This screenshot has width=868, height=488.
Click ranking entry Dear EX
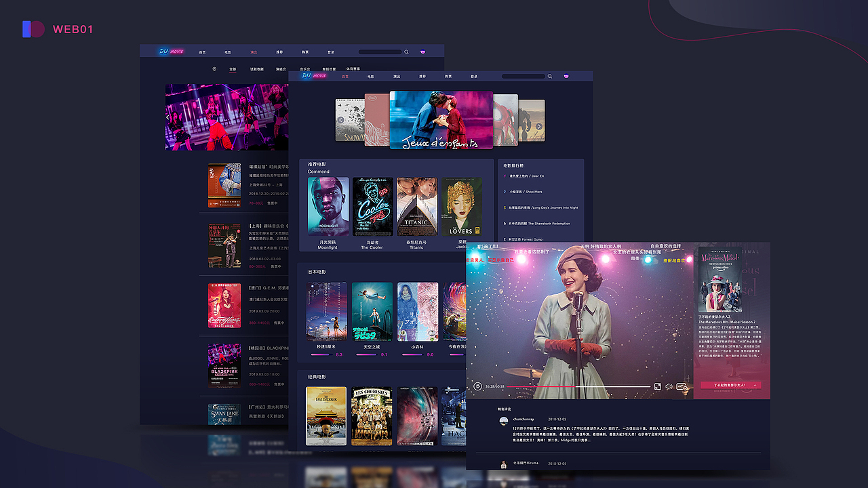coord(528,176)
